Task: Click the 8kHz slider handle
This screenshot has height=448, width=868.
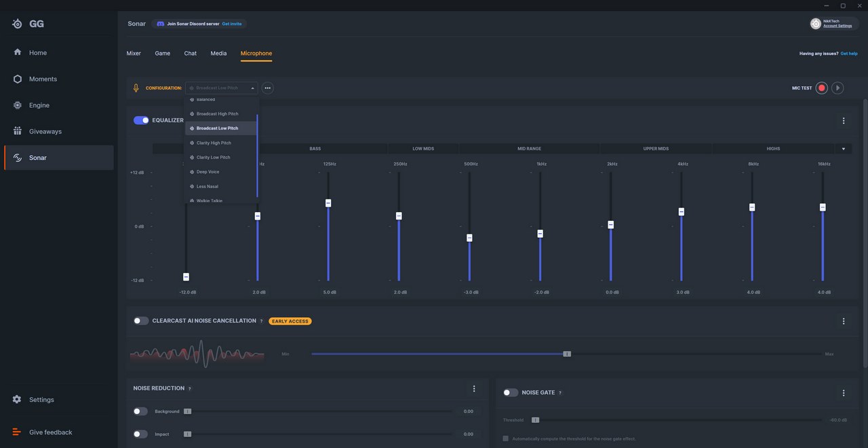Action: (752, 207)
